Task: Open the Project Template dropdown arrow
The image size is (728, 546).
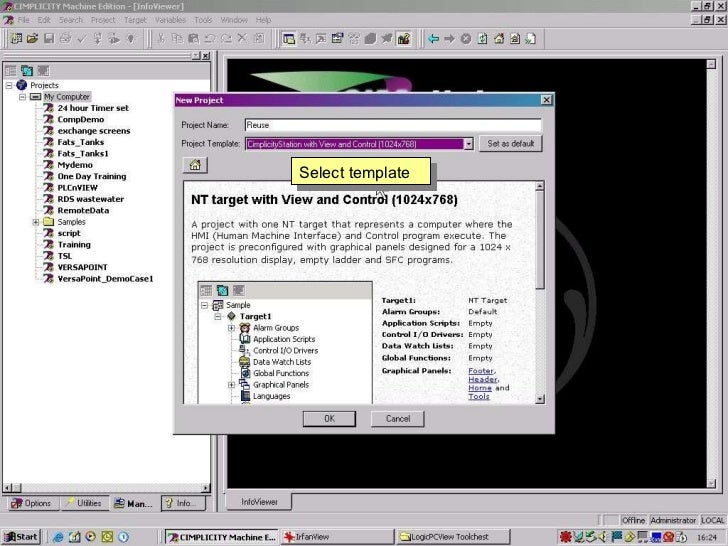Action: pos(468,144)
